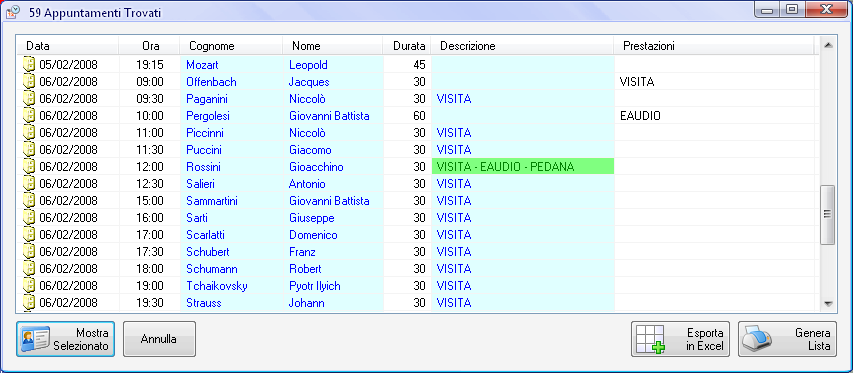Image resolution: width=853 pixels, height=373 pixels.
Task: Sort by the Nome column header
Action: [333, 46]
